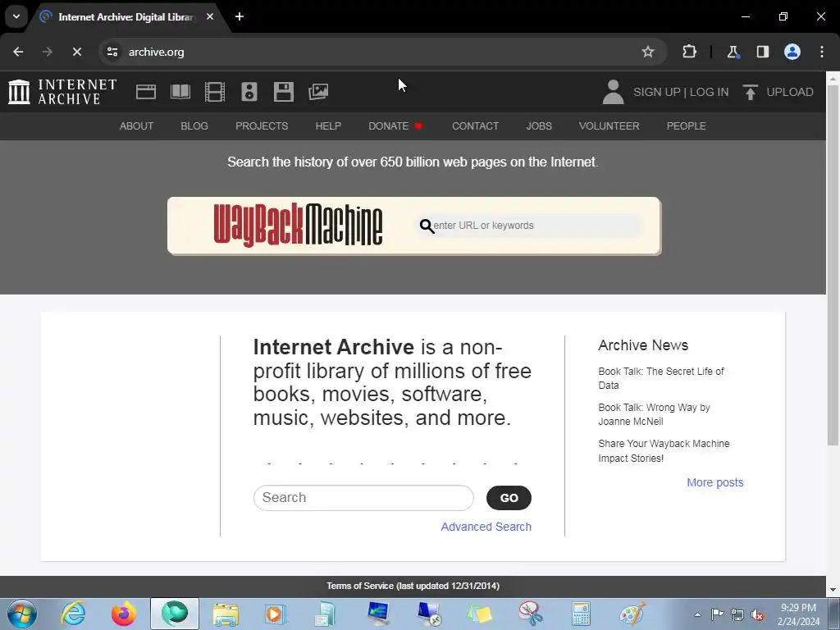The height and width of the screenshot is (630, 840).
Task: Open the JOBS menu item
Action: (538, 126)
